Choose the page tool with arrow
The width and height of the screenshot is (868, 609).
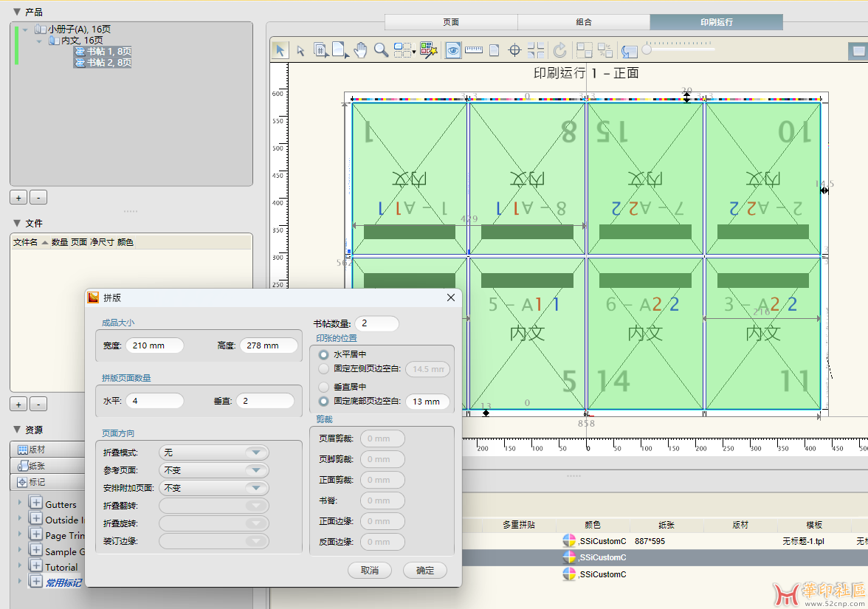340,50
